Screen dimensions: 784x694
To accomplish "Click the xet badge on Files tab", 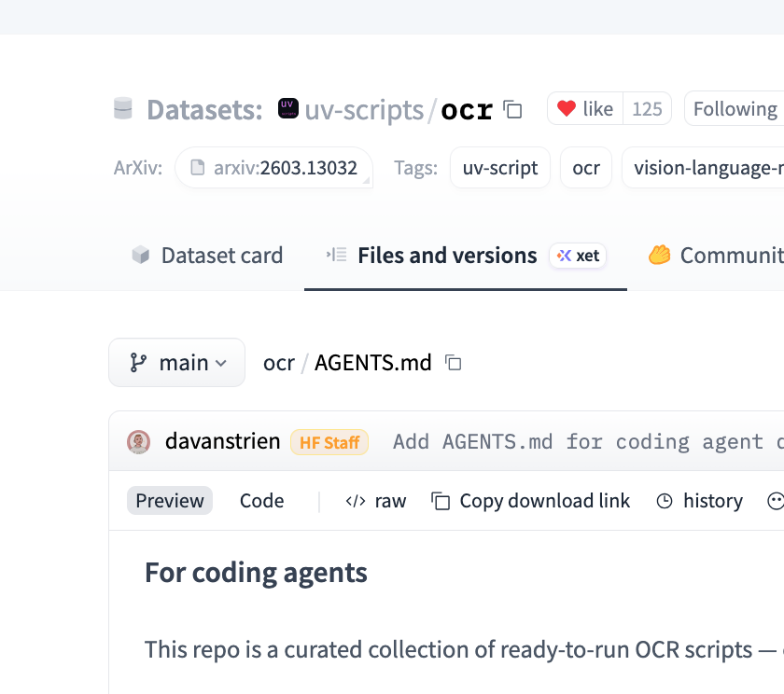I will [x=577, y=255].
